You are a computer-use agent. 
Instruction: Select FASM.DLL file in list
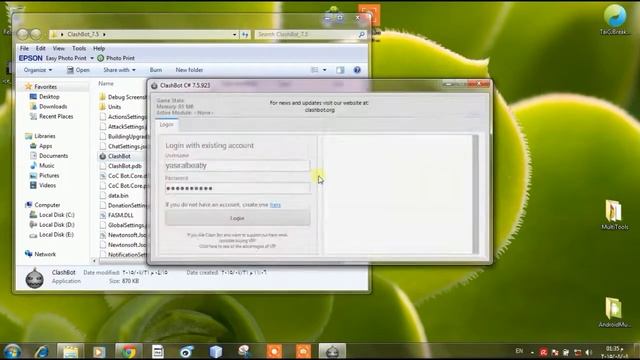[120, 215]
